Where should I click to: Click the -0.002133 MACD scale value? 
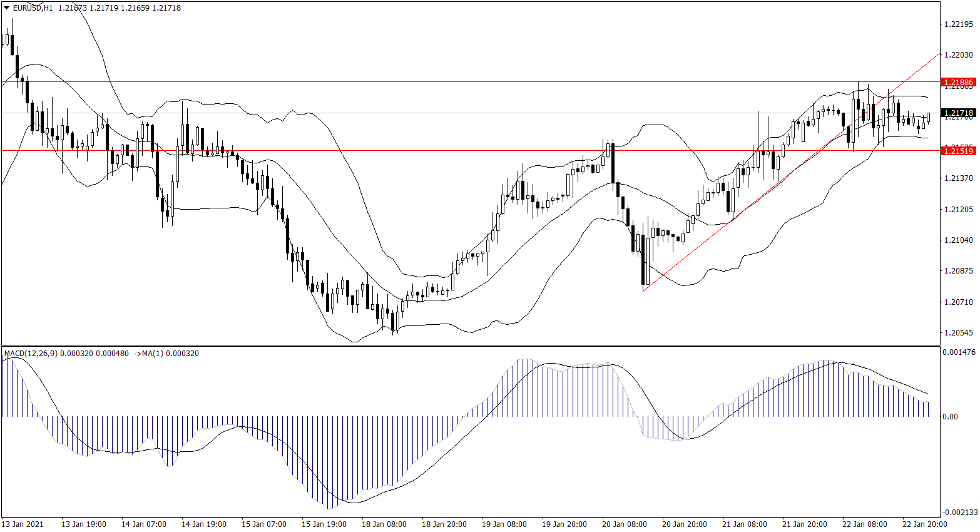click(x=958, y=512)
